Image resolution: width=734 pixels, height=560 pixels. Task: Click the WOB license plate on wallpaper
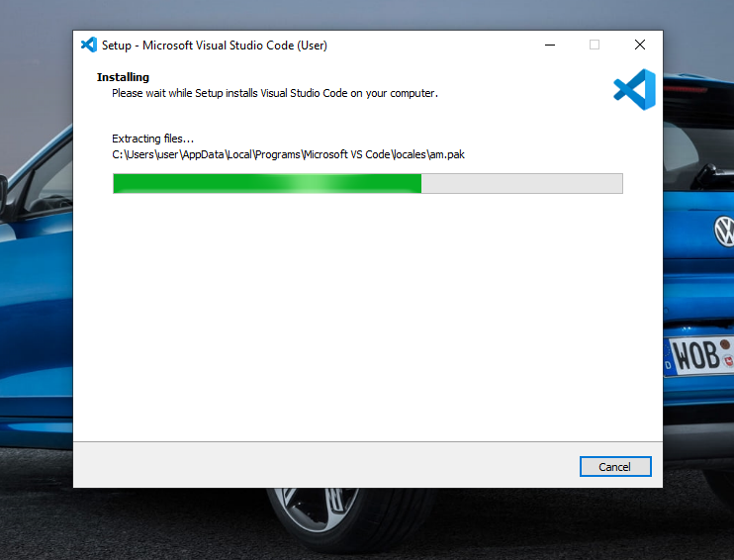tap(700, 356)
